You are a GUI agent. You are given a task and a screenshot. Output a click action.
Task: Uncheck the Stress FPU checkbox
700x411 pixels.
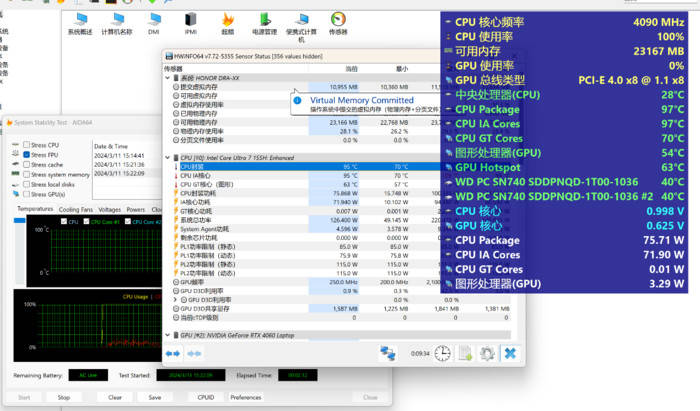point(27,155)
